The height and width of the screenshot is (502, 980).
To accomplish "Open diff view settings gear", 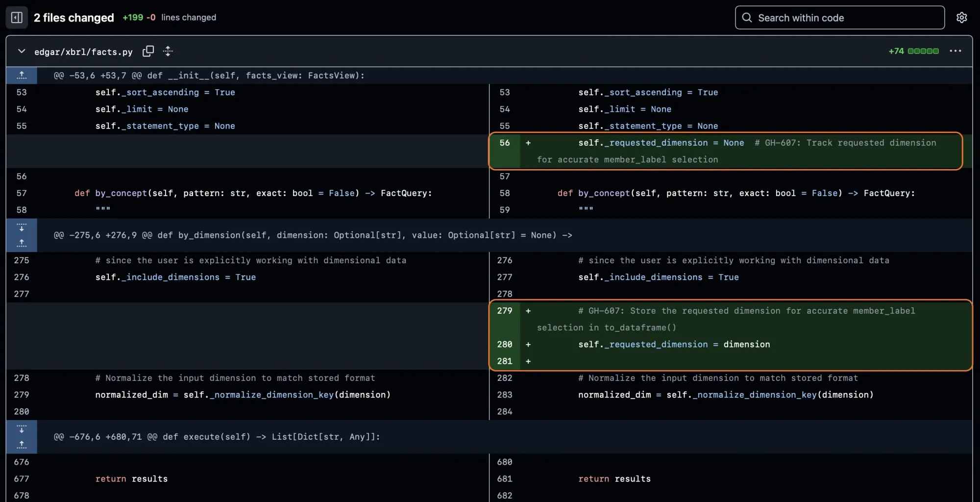I will pyautogui.click(x=961, y=18).
